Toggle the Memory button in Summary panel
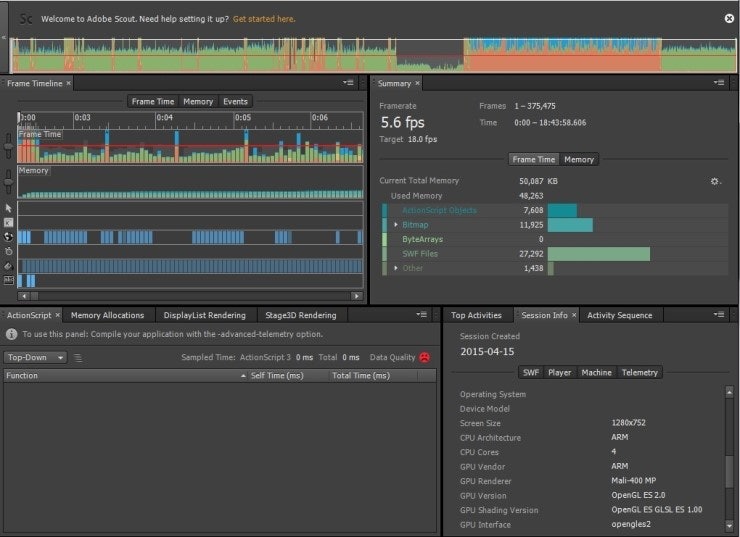The image size is (740, 537). [x=579, y=159]
